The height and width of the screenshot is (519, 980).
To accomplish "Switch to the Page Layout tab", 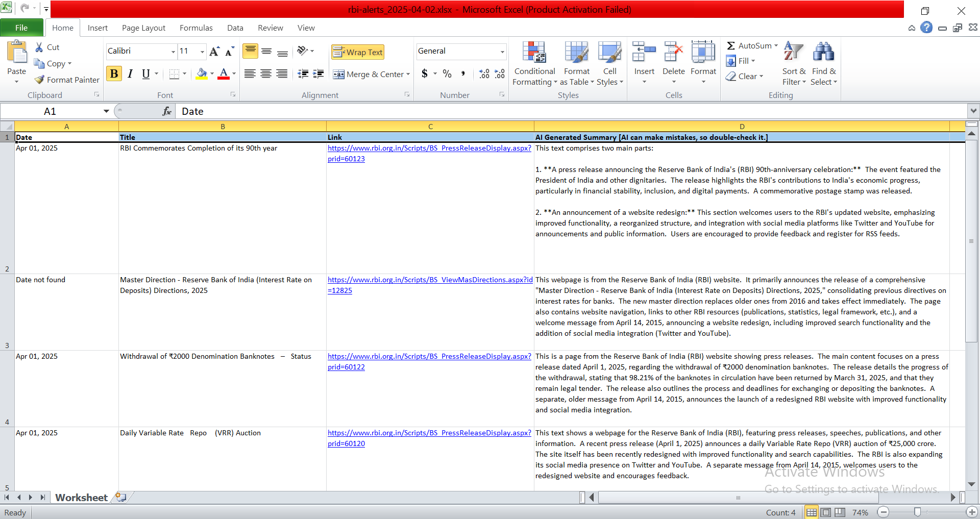I will point(143,28).
